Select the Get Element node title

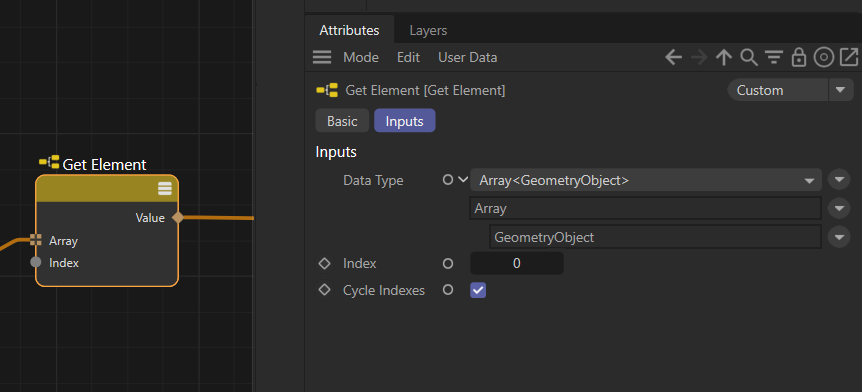(104, 164)
